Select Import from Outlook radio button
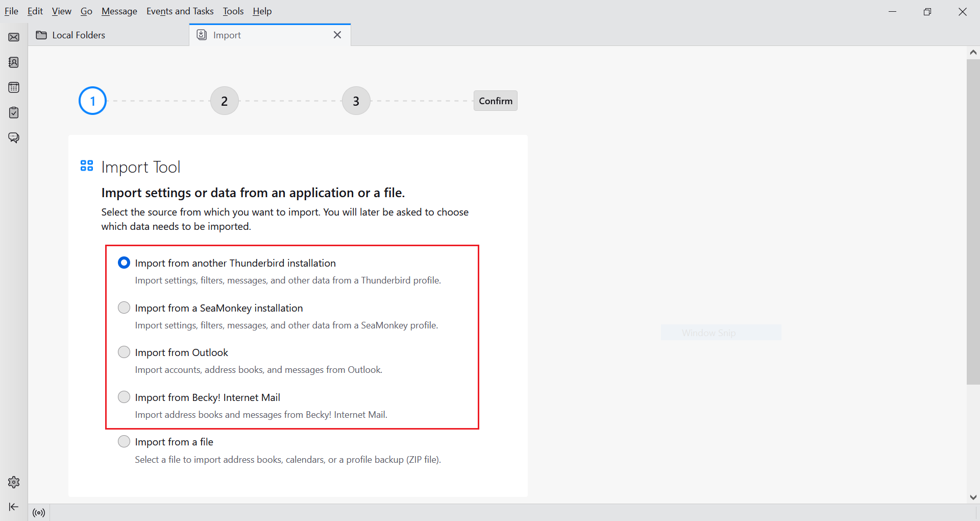Viewport: 980px width, 521px height. pyautogui.click(x=124, y=352)
